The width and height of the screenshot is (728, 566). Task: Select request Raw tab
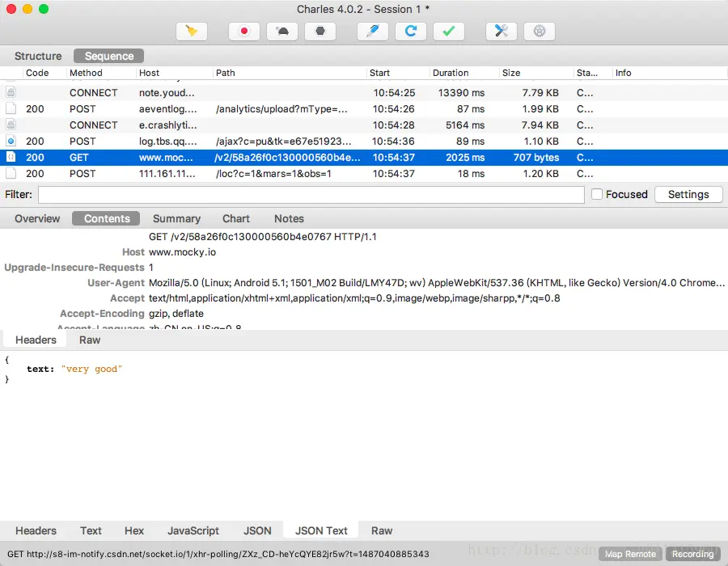pos(90,340)
